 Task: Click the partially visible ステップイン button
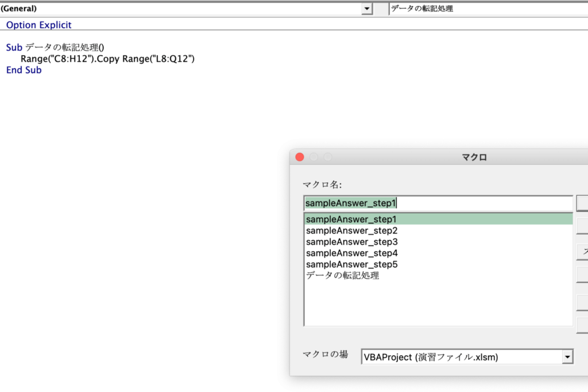[x=582, y=251]
